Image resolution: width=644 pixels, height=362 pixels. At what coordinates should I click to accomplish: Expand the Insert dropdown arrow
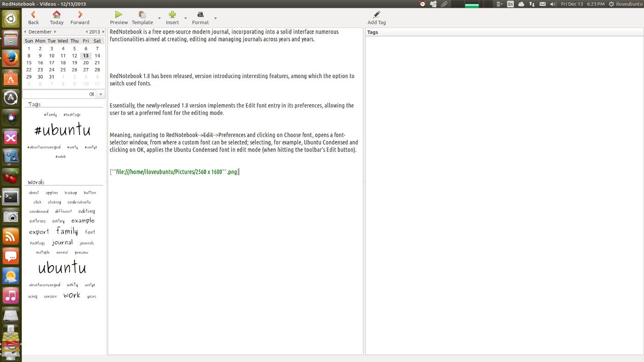[186, 18]
